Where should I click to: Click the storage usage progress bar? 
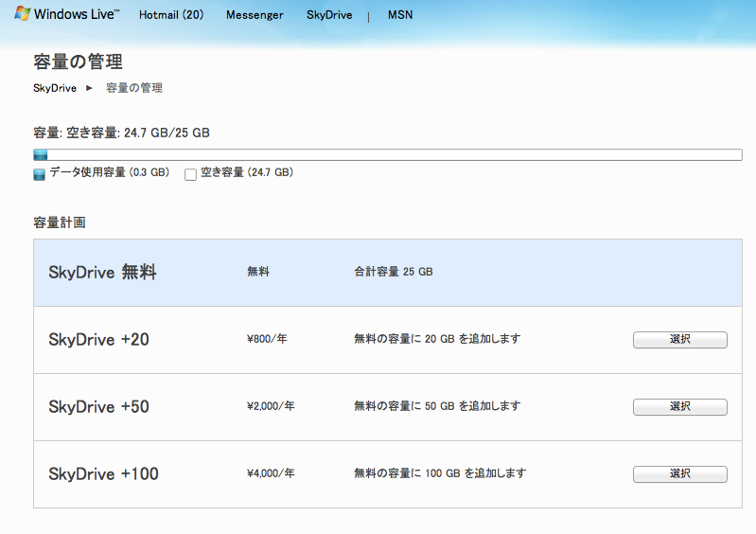pyautogui.click(x=388, y=155)
